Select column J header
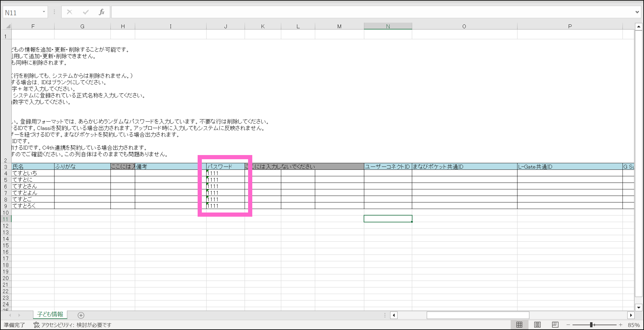644x330 pixels. (226, 26)
